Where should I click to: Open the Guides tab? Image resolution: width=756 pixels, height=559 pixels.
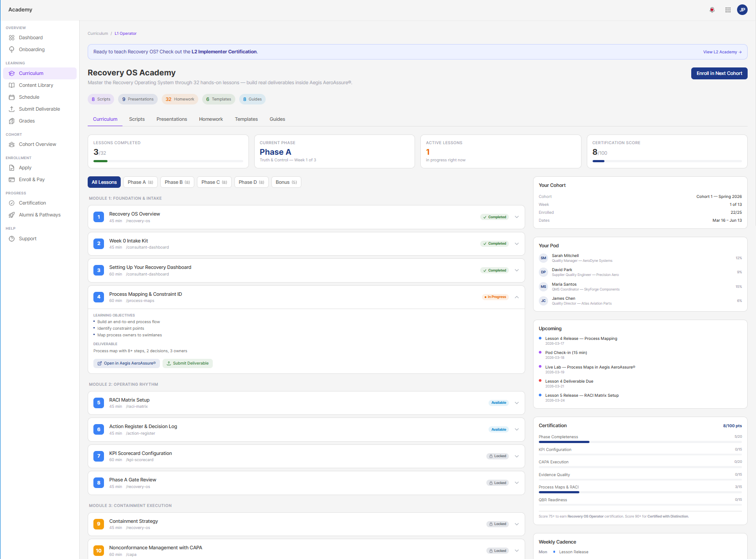point(278,119)
